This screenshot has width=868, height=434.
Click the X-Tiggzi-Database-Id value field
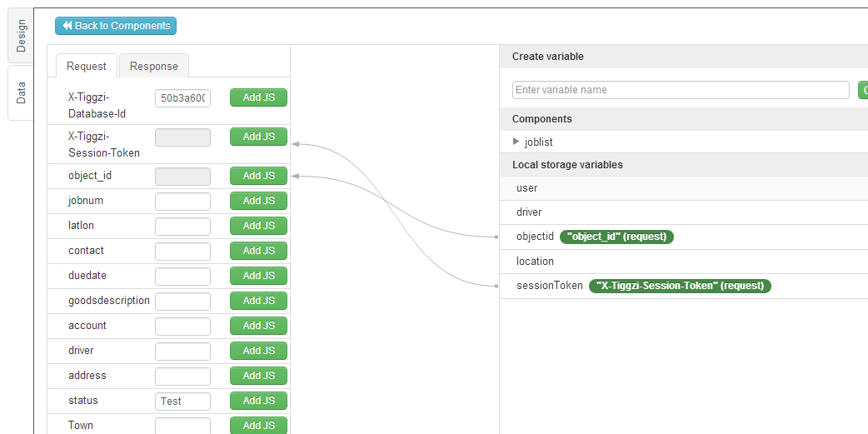point(182,98)
